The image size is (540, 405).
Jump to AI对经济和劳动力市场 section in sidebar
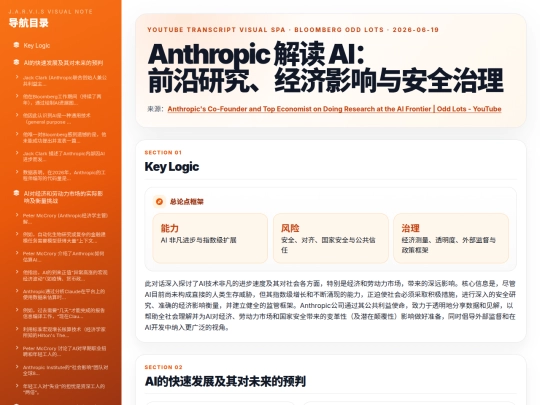(63, 197)
